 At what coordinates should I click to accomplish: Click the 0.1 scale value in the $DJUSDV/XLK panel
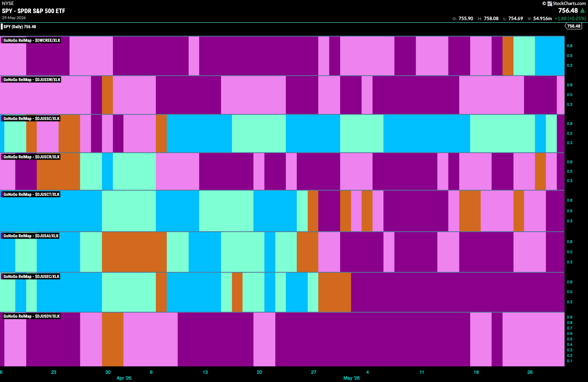click(569, 361)
